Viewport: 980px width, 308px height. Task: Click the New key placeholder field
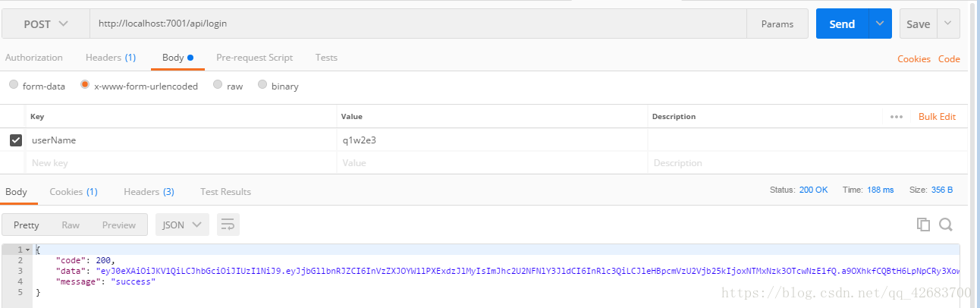pos(181,163)
